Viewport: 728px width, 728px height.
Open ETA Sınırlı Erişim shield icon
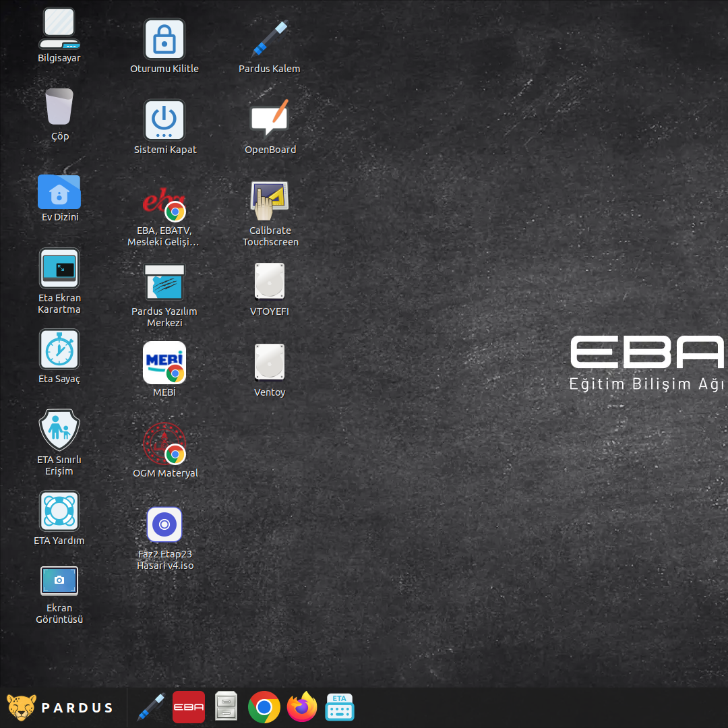59,430
